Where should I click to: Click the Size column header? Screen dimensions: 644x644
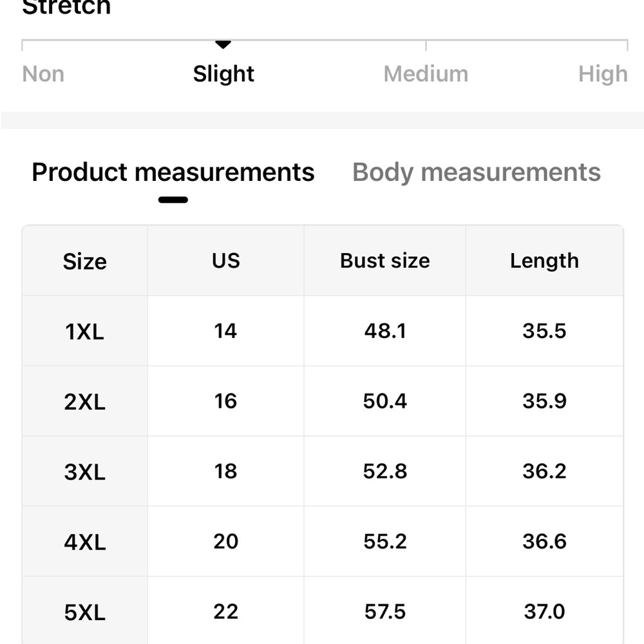(84, 261)
